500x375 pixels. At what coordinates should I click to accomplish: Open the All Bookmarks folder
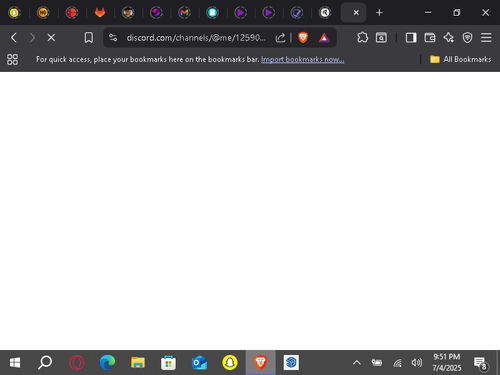click(461, 59)
